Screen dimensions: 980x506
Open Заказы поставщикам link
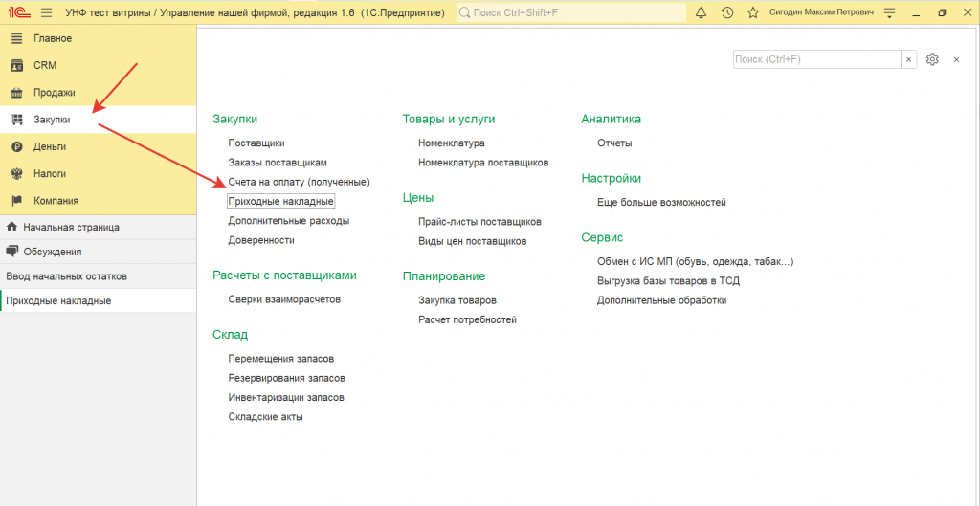pyautogui.click(x=278, y=163)
